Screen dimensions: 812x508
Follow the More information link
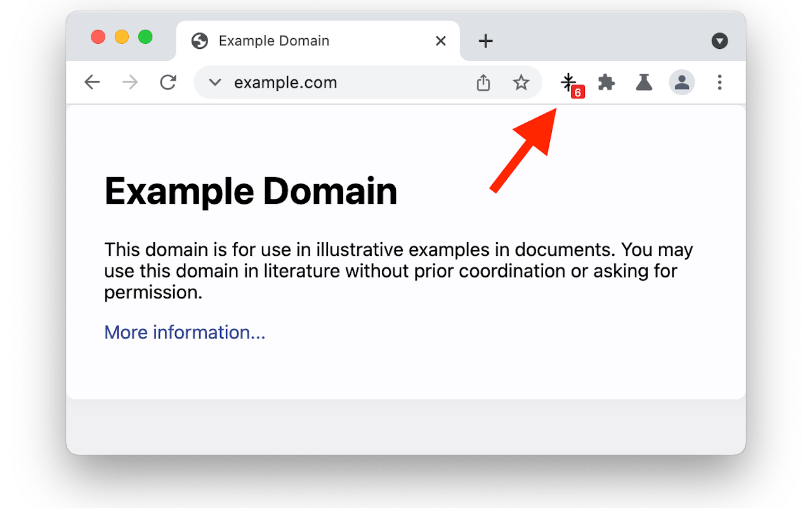pyautogui.click(x=185, y=332)
